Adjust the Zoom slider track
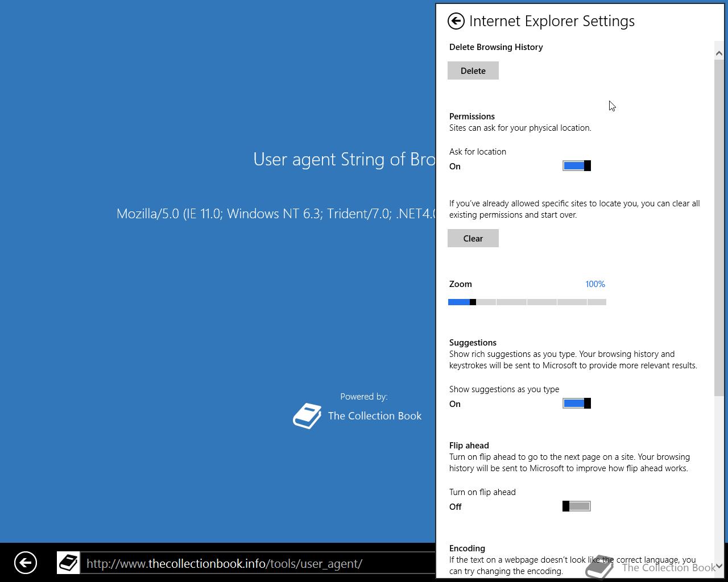The height and width of the screenshot is (582, 728). pos(527,302)
